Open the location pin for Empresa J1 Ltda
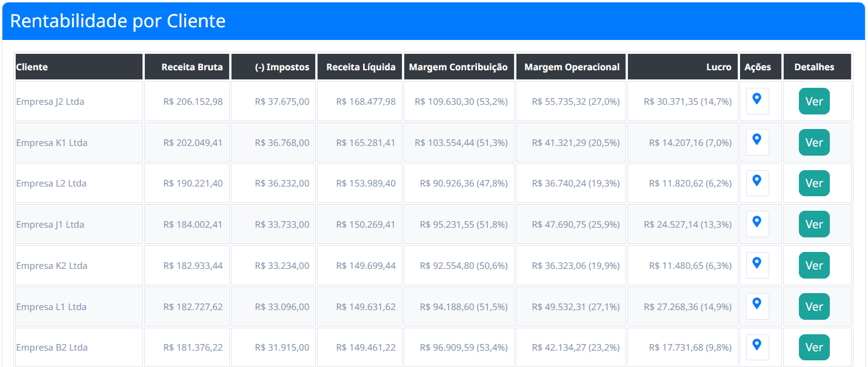 [x=757, y=222]
